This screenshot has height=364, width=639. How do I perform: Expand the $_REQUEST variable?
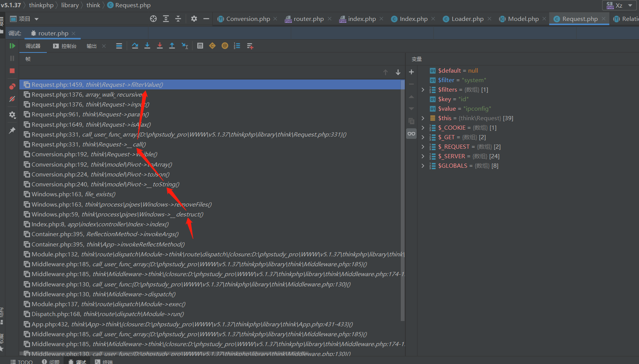(x=423, y=147)
